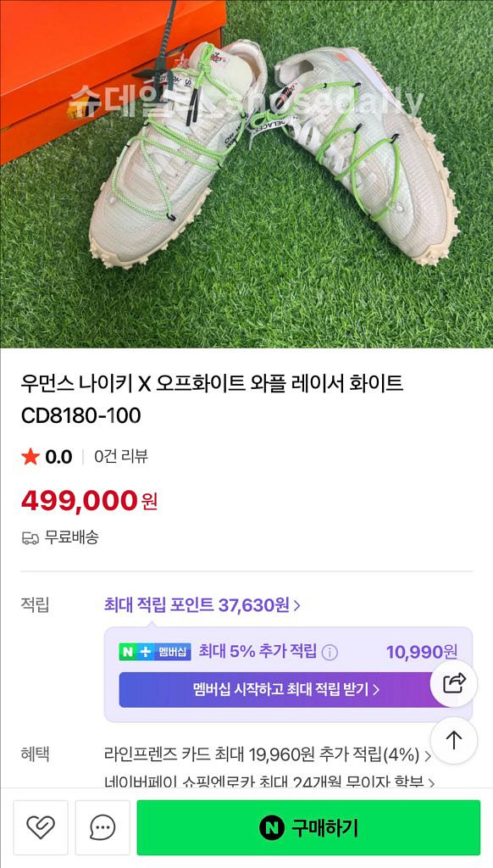Open chat inquiry via speech bubble icon

click(102, 828)
